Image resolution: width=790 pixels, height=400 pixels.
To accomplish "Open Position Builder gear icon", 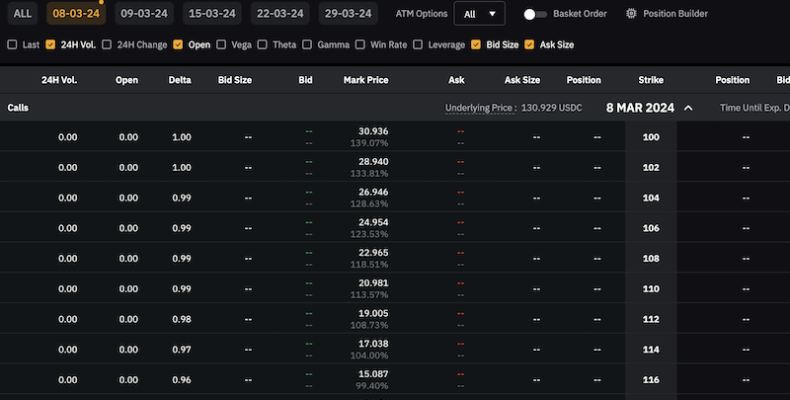I will click(631, 14).
